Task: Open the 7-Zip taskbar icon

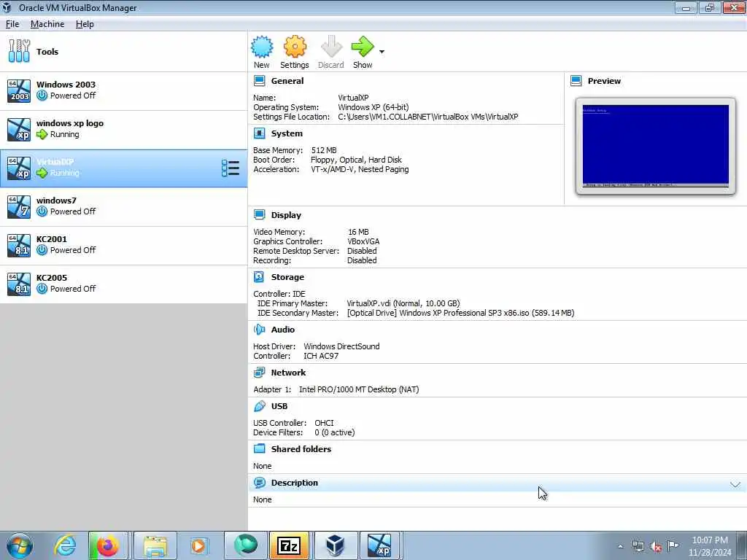Action: pos(289,545)
